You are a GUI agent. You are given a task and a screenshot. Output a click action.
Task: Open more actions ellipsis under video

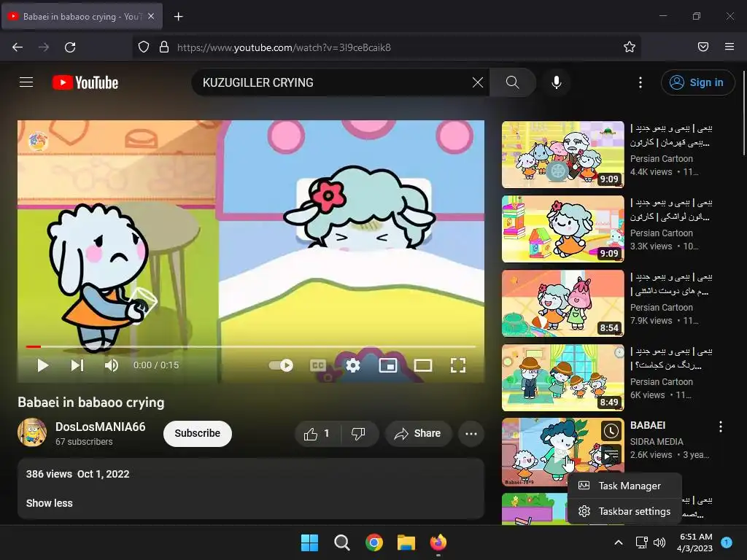[x=471, y=433]
